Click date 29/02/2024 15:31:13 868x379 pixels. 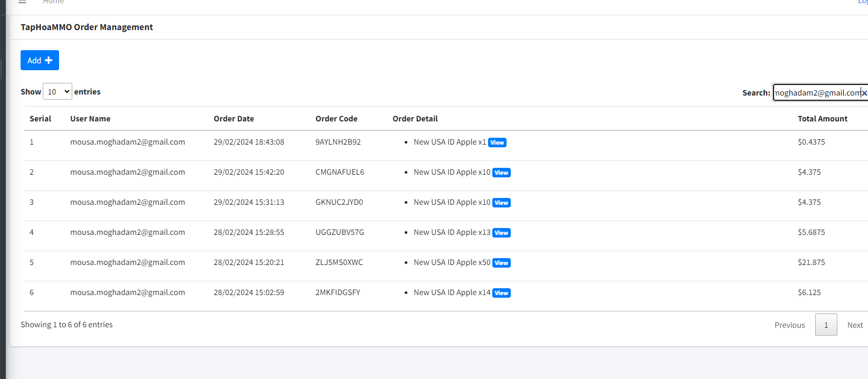(249, 202)
